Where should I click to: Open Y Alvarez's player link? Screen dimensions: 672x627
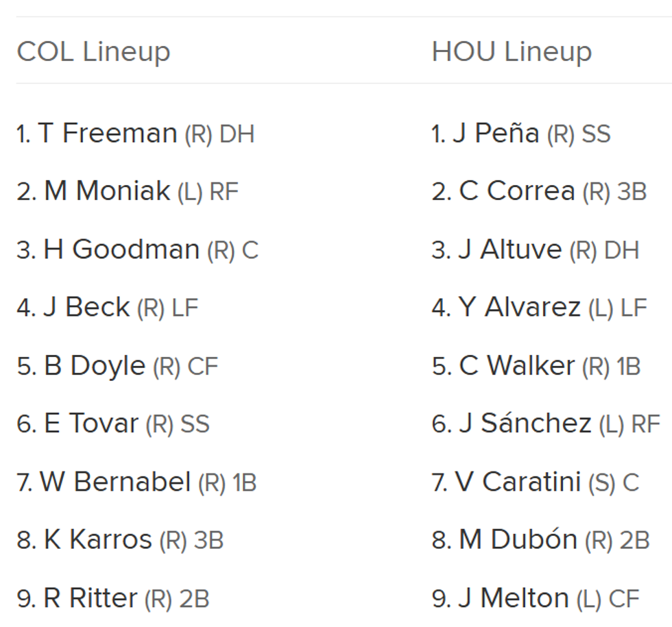point(519,307)
